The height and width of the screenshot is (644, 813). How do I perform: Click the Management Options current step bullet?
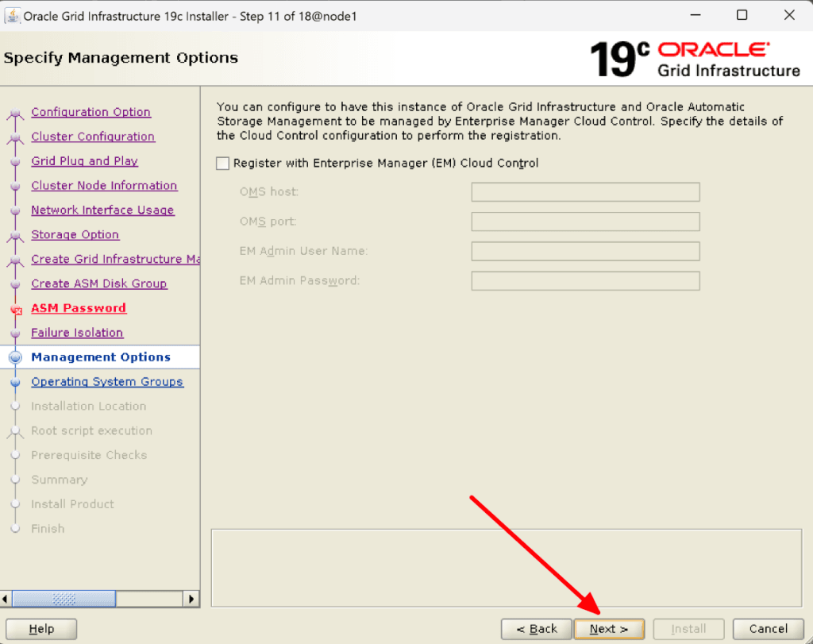click(x=16, y=357)
